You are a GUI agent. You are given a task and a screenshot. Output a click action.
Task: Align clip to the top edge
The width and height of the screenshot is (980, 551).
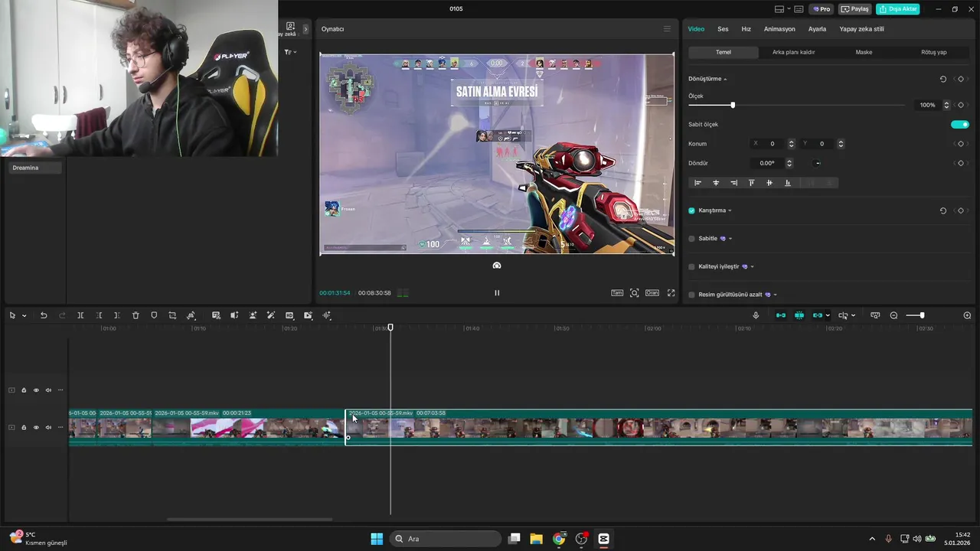751,183
